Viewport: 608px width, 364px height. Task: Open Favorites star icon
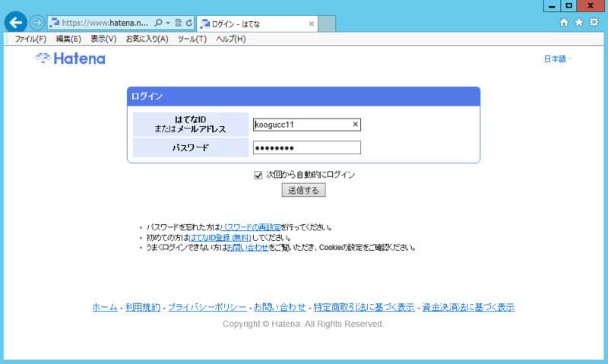click(x=579, y=23)
